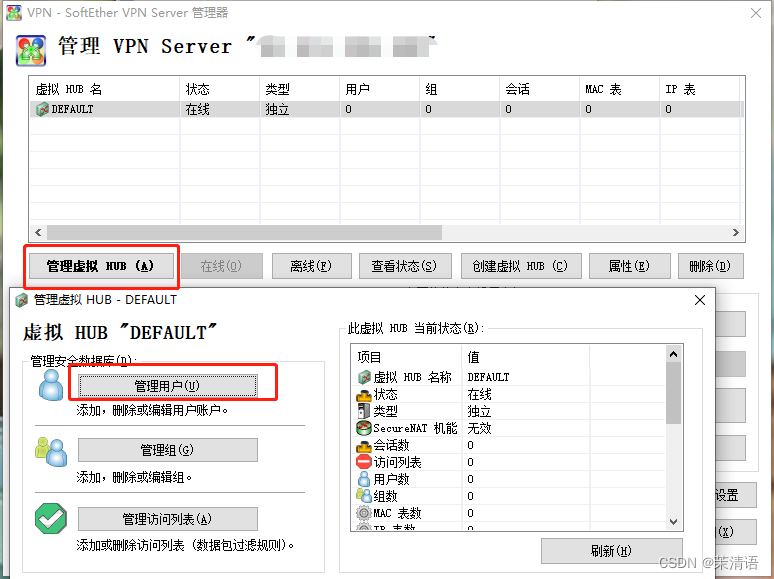
Task: Open 管理访问列表(A) button
Action: [168, 519]
